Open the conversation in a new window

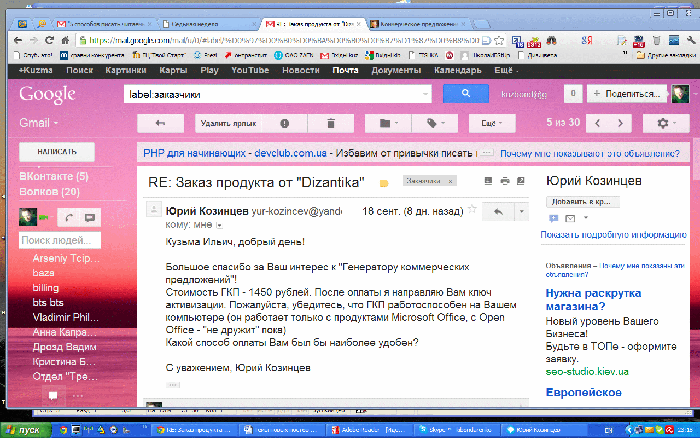click(x=521, y=181)
